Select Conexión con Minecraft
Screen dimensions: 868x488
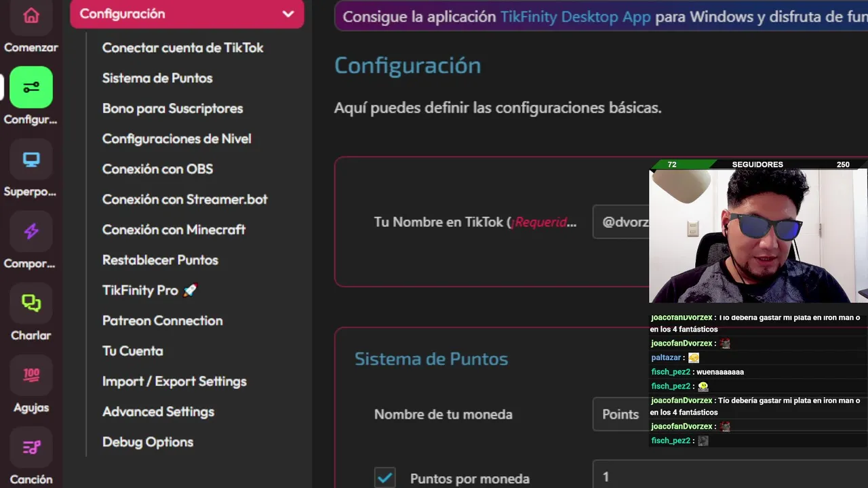tap(174, 230)
